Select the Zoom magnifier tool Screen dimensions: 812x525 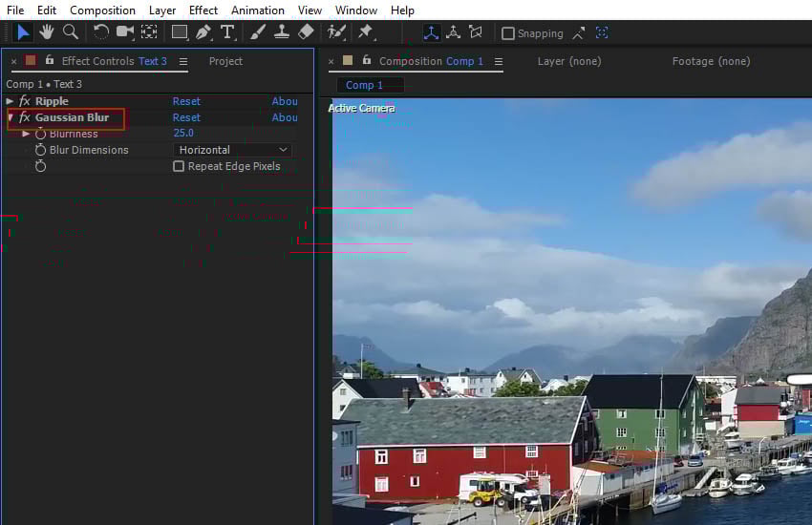70,32
